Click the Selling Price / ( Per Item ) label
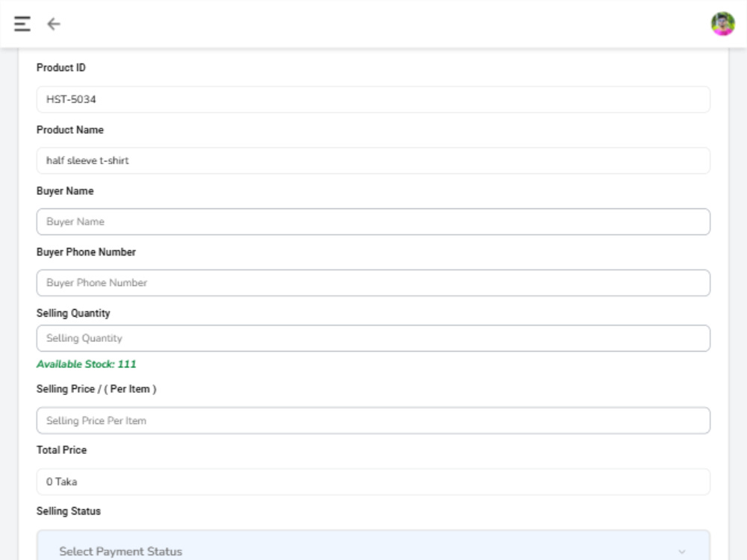This screenshot has width=747, height=560. click(96, 389)
